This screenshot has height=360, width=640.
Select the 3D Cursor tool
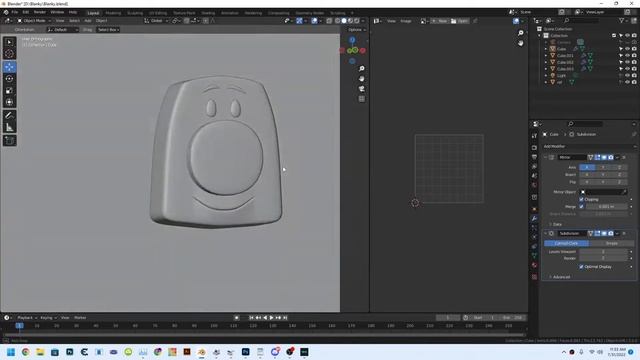9,54
